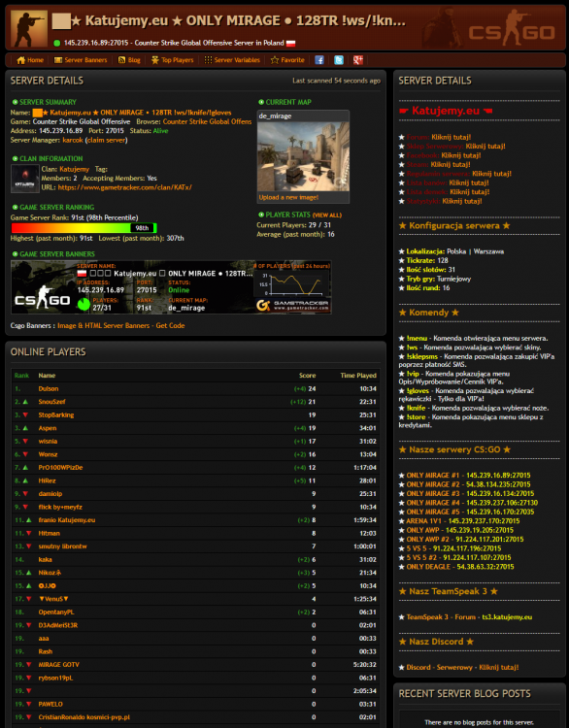569x728 pixels.
Task: Click Upload a new image link
Action: (288, 197)
